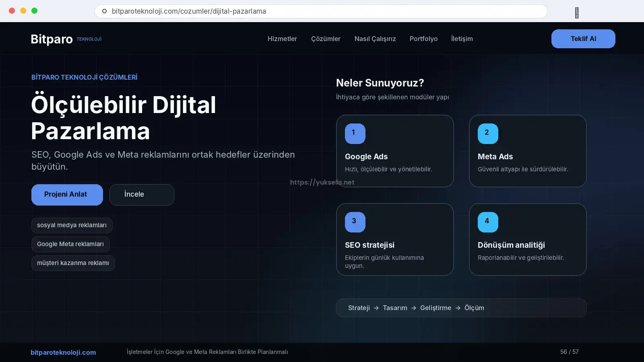Click the Tasarım step label
Viewport: 644px width, 362px height.
[x=395, y=308]
